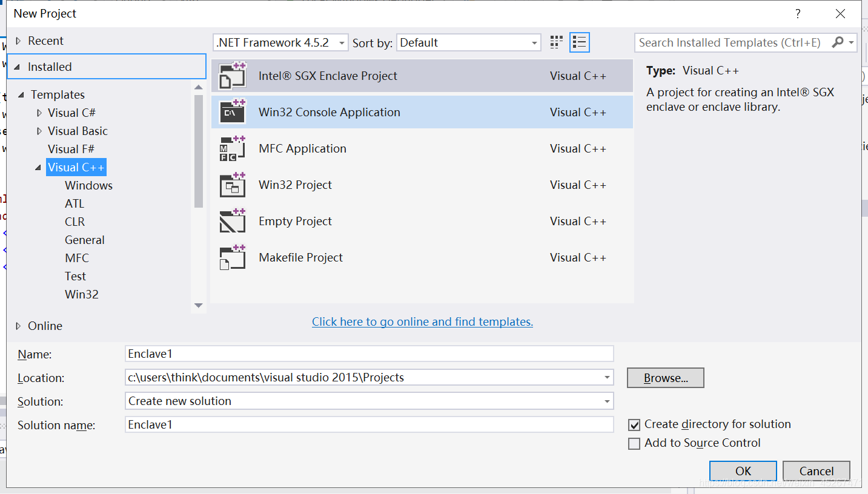Select Intel SGX Enclave Project row text
868x494 pixels.
(x=328, y=76)
